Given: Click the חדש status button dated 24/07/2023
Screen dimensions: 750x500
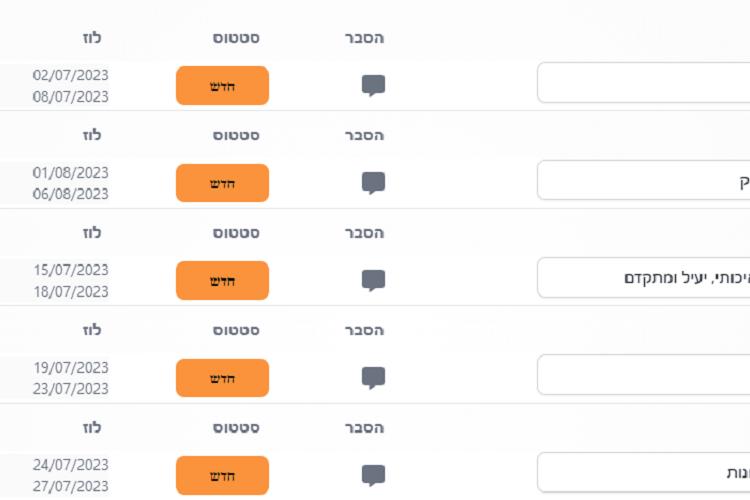Looking at the screenshot, I should click(222, 475).
